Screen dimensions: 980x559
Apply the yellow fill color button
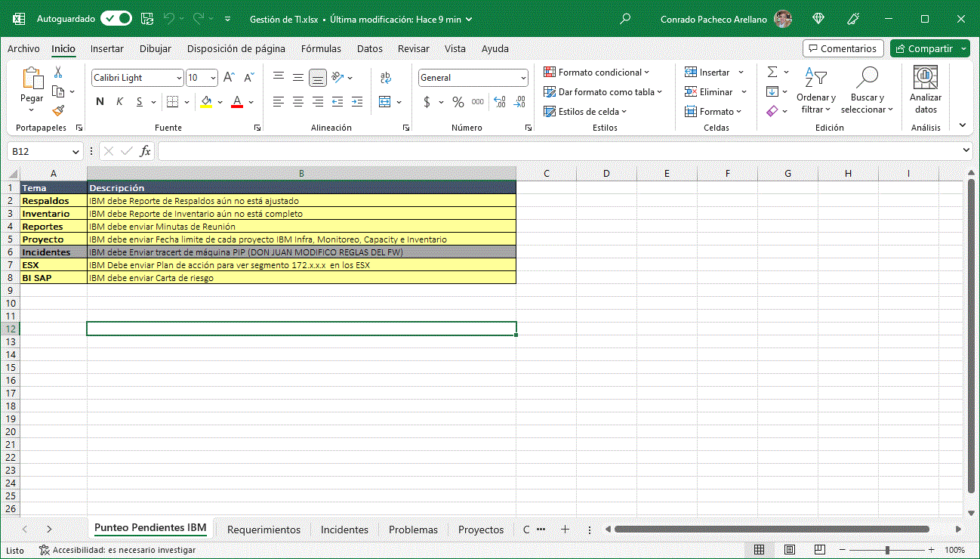click(x=206, y=102)
